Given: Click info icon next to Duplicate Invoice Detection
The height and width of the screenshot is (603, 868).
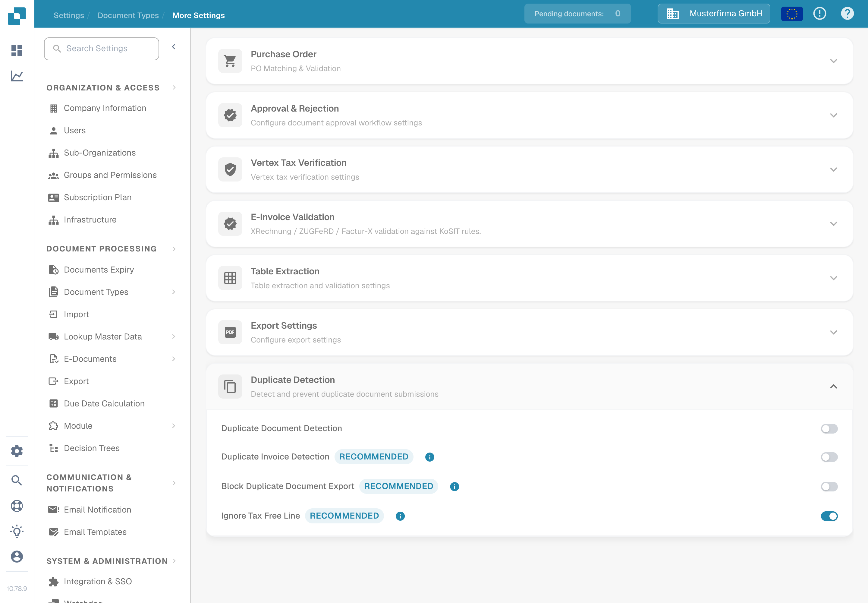Looking at the screenshot, I should (429, 457).
